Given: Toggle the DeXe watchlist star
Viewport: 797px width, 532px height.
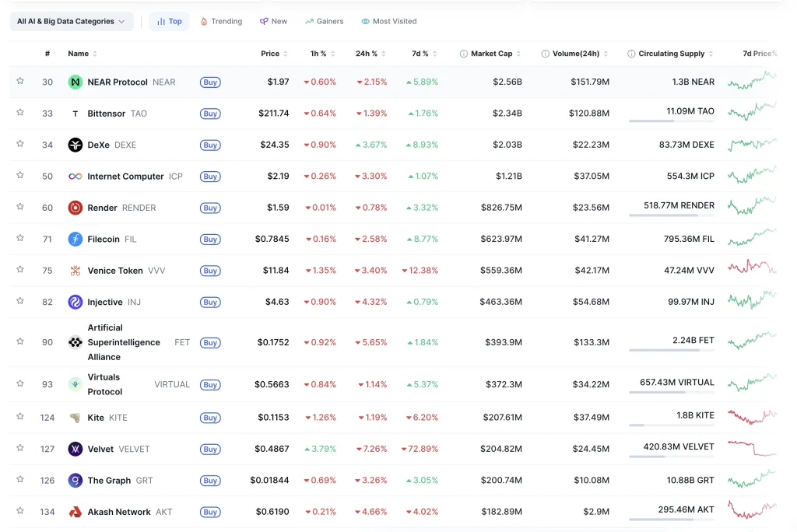Looking at the screenshot, I should pyautogui.click(x=19, y=144).
